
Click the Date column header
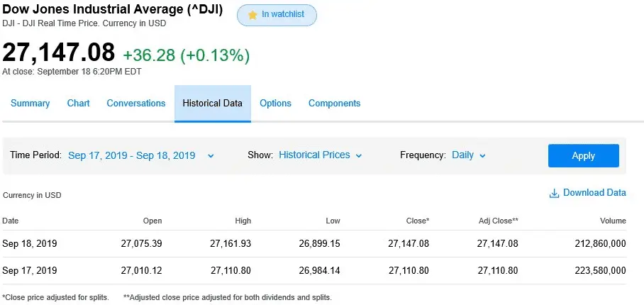pos(11,221)
